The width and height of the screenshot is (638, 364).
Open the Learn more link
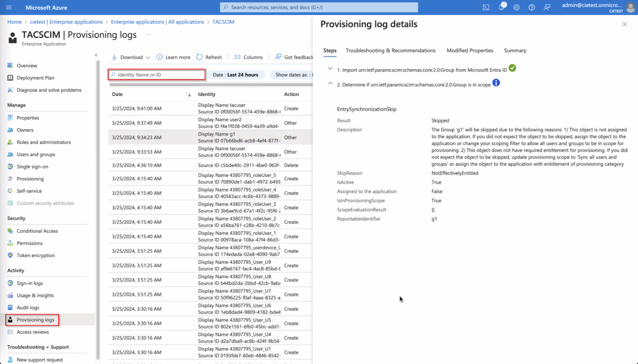(x=177, y=57)
